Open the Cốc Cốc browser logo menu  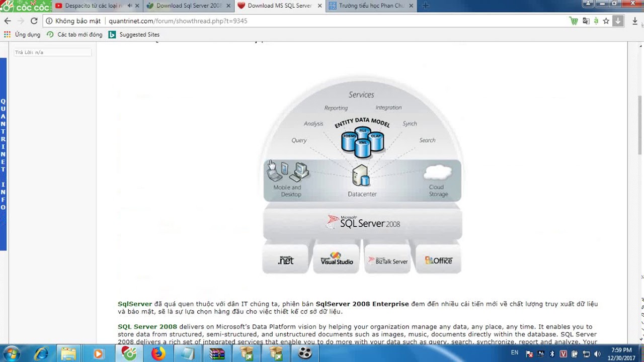pyautogui.click(x=25, y=6)
